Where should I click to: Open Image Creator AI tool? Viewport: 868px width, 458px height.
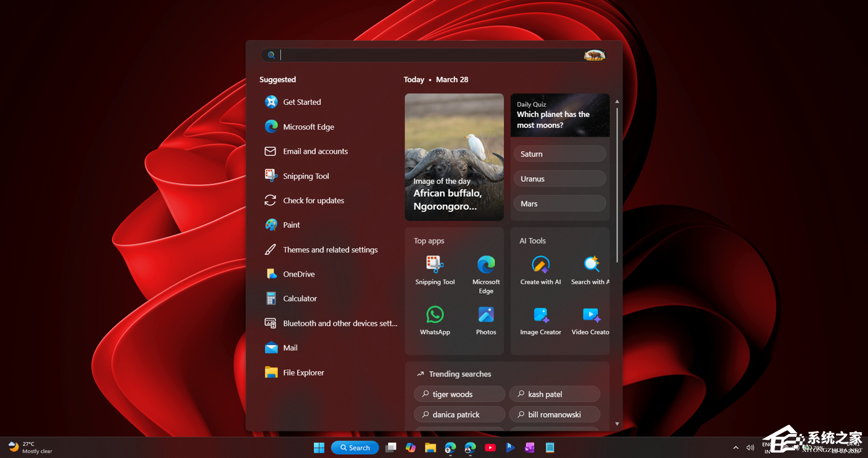point(541,321)
